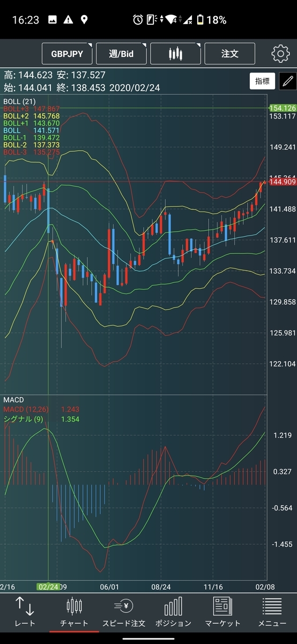
Task: Tap the 06/01 time axis label
Action: (x=109, y=587)
